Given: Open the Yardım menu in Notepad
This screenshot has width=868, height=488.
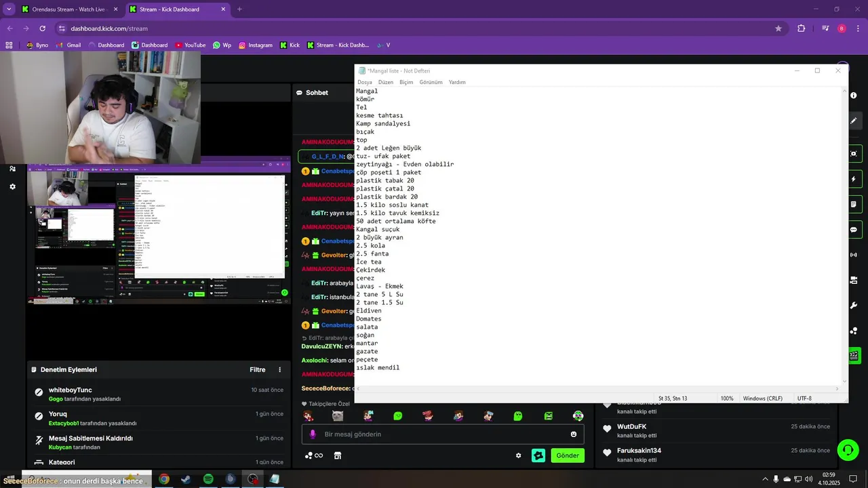Looking at the screenshot, I should 457,82.
